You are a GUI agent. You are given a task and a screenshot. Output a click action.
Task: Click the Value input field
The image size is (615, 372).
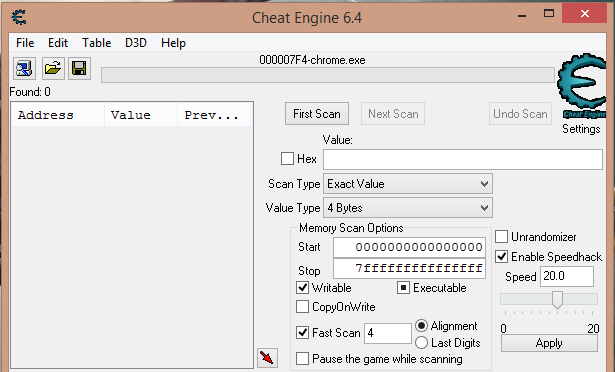coord(463,159)
